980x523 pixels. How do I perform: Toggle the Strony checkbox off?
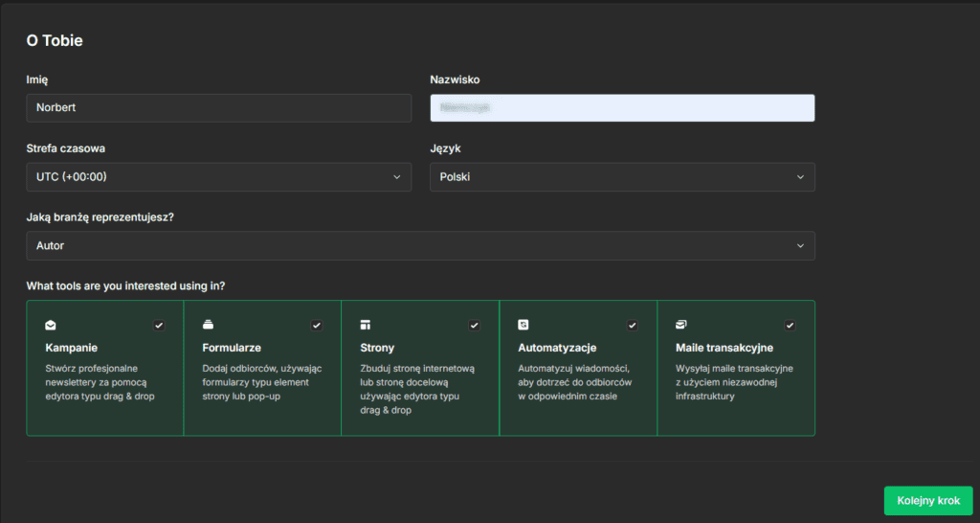[x=474, y=326]
